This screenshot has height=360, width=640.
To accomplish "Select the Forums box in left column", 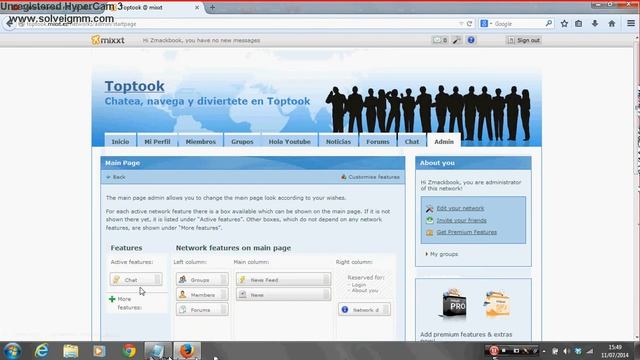I will point(202,310).
